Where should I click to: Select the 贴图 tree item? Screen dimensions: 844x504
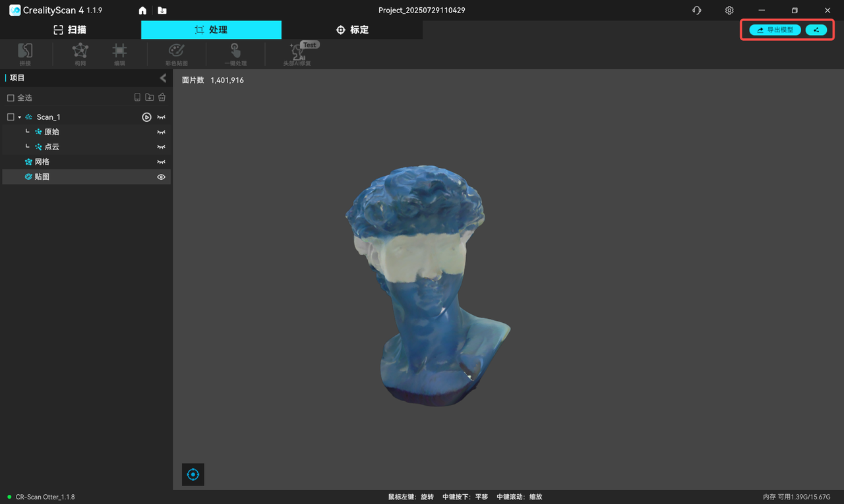86,177
